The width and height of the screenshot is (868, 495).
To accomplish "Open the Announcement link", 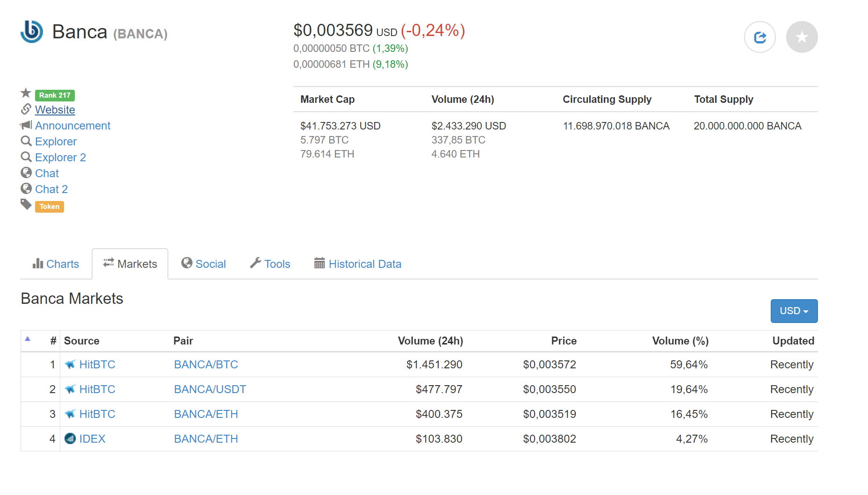I will click(x=72, y=126).
